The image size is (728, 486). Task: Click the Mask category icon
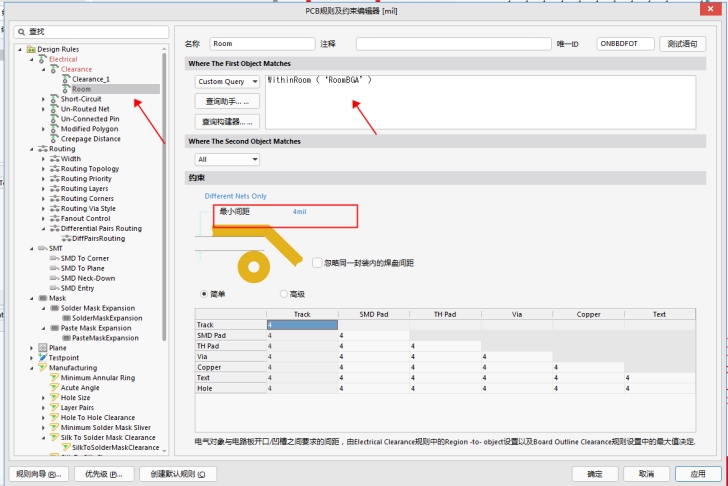[43, 298]
